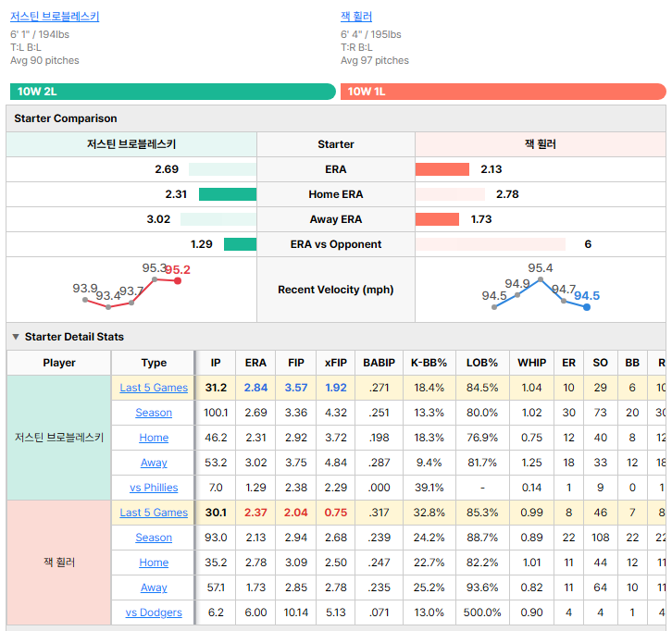
Task: Click the K-BB% column header
Action: coord(429,363)
